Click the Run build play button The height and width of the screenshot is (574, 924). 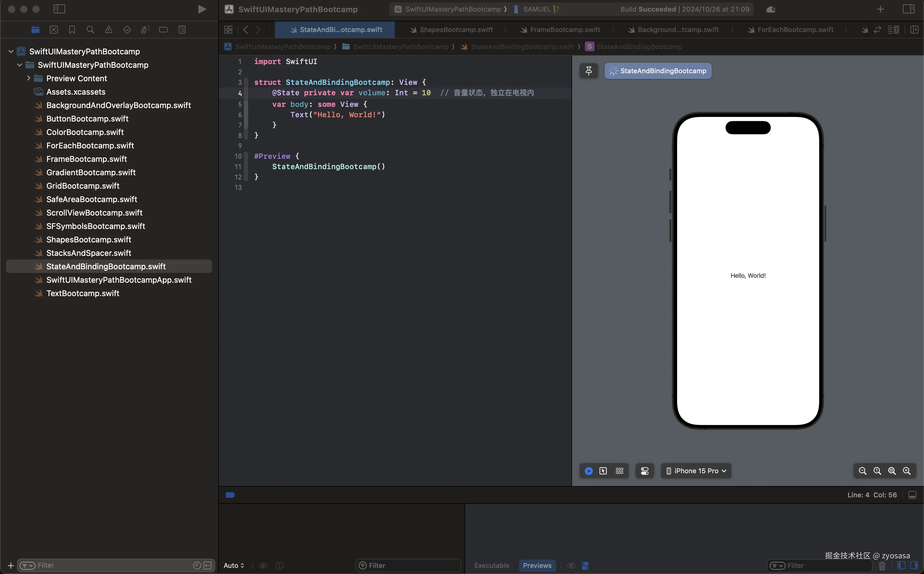tap(202, 9)
